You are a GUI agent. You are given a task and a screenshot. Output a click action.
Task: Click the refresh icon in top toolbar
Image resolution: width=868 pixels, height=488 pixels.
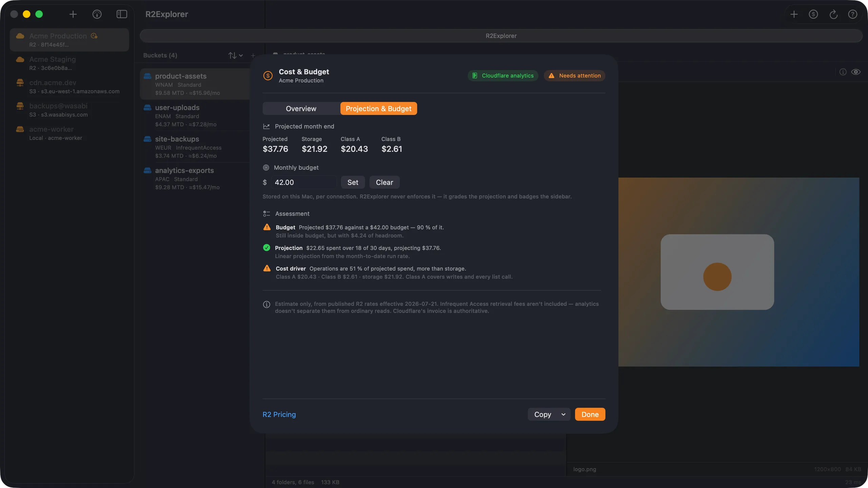[x=833, y=14]
